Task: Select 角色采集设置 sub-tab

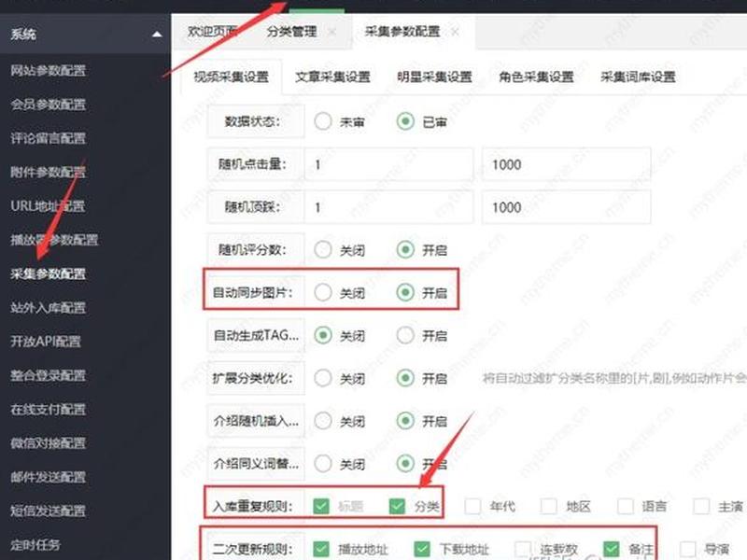Action: point(536,77)
